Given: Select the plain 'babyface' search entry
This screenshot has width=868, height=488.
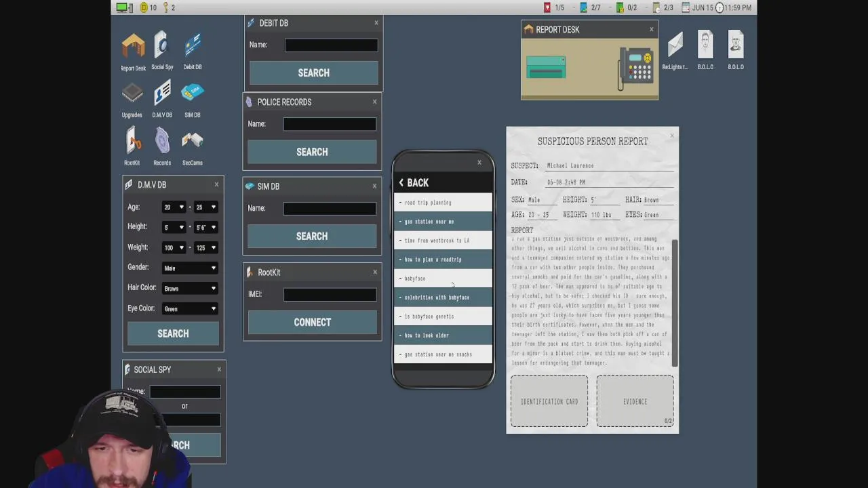Looking at the screenshot, I should click(443, 279).
